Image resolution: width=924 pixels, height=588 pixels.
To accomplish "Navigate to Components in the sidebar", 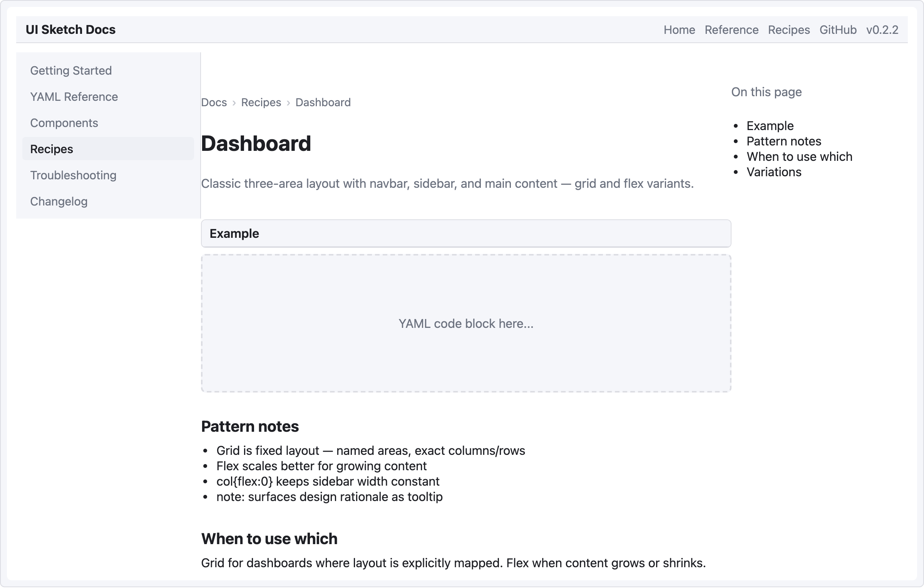I will [64, 123].
